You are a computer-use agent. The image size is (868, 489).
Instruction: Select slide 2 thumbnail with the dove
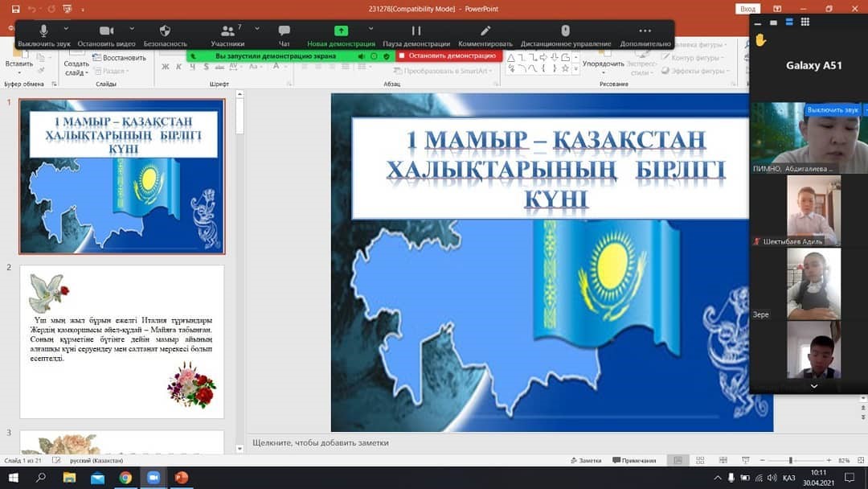(x=122, y=342)
